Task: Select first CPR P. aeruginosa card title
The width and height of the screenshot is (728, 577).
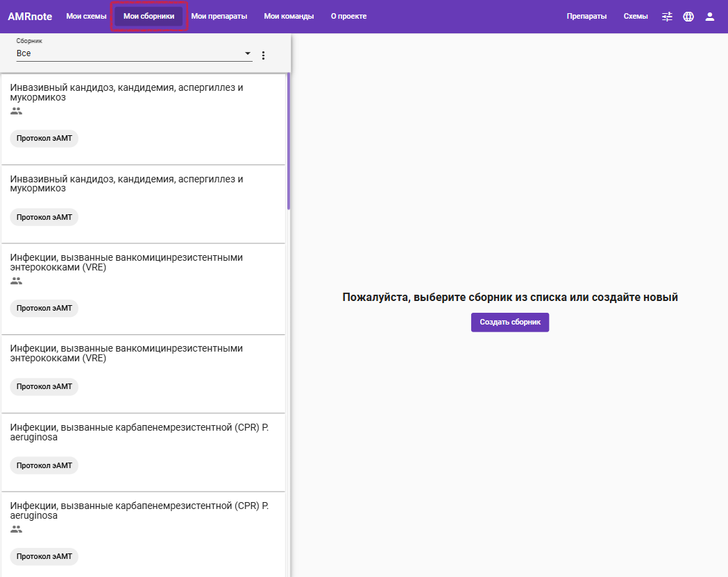Action: click(x=139, y=432)
